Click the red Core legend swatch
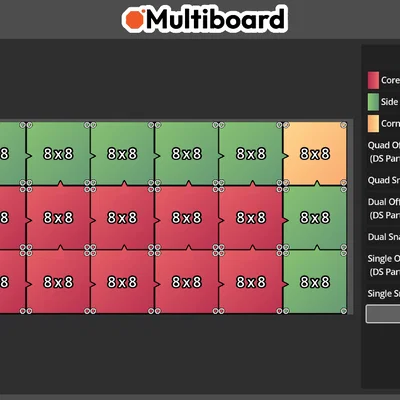Image resolution: width=400 pixels, height=400 pixels. [x=373, y=80]
